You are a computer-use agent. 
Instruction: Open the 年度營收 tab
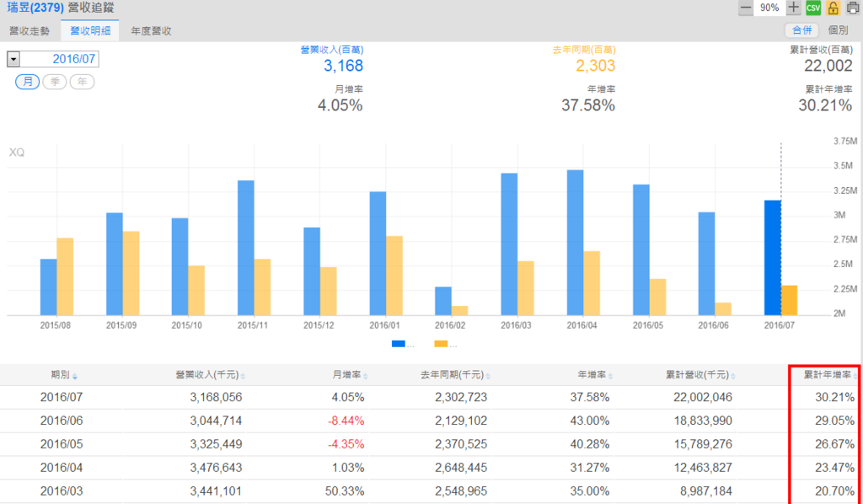(x=152, y=31)
